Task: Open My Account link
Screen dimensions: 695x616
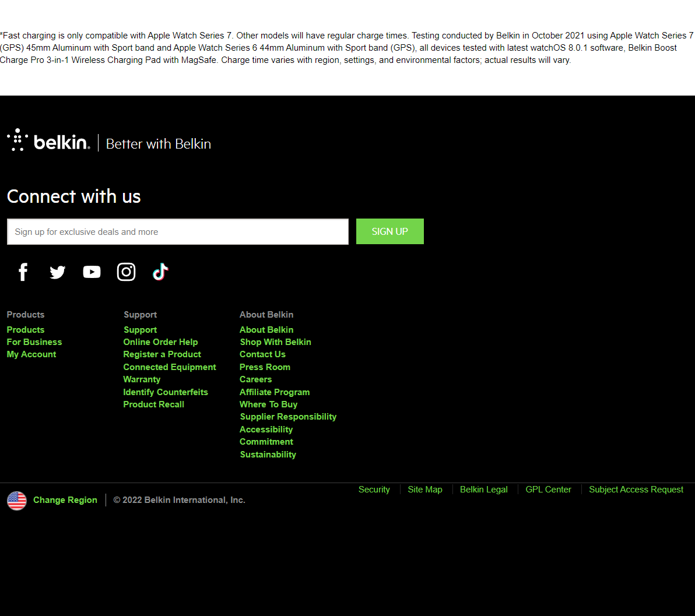Action: coord(31,354)
